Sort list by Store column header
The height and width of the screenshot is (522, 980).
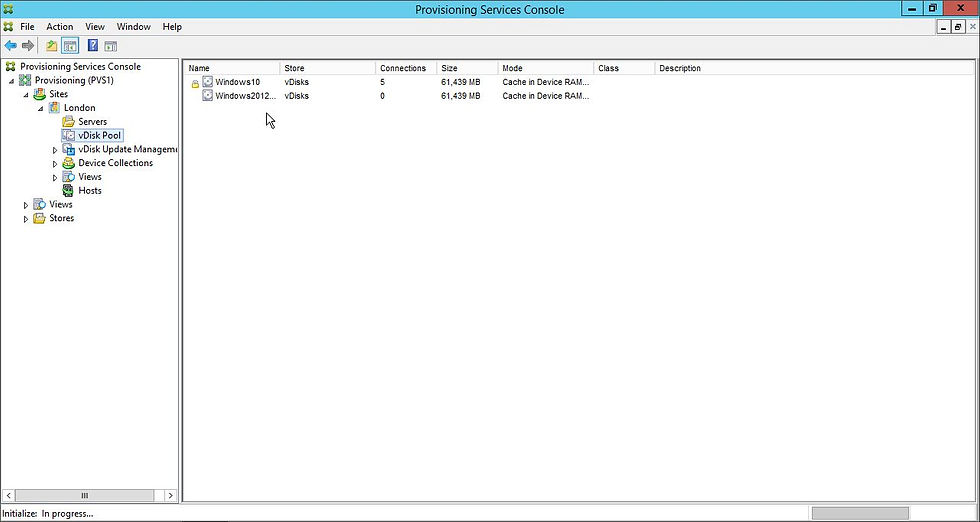tap(328, 68)
